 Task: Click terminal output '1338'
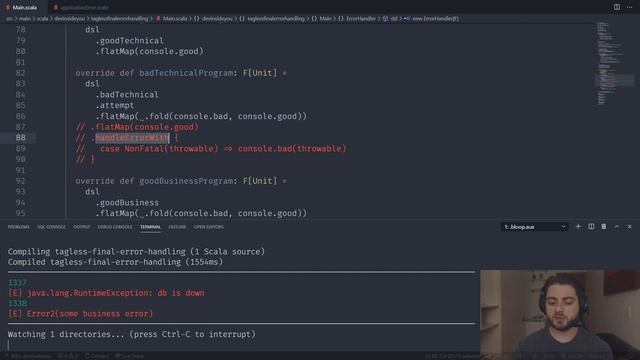point(18,303)
